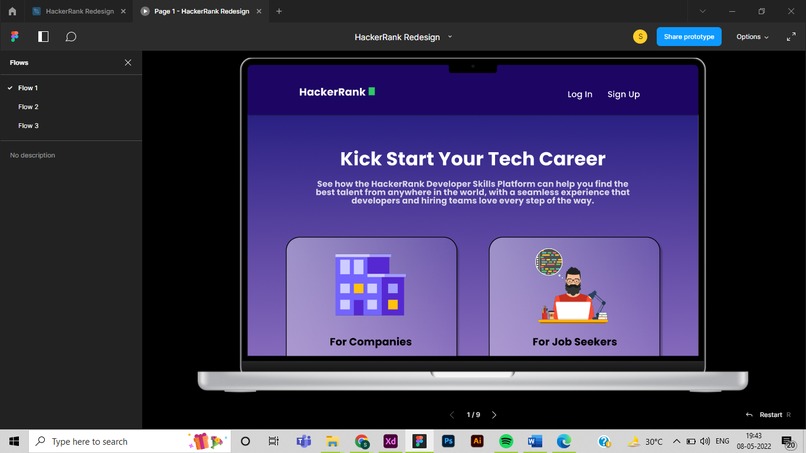
Task: Open Task View on the taskbar
Action: [273, 441]
